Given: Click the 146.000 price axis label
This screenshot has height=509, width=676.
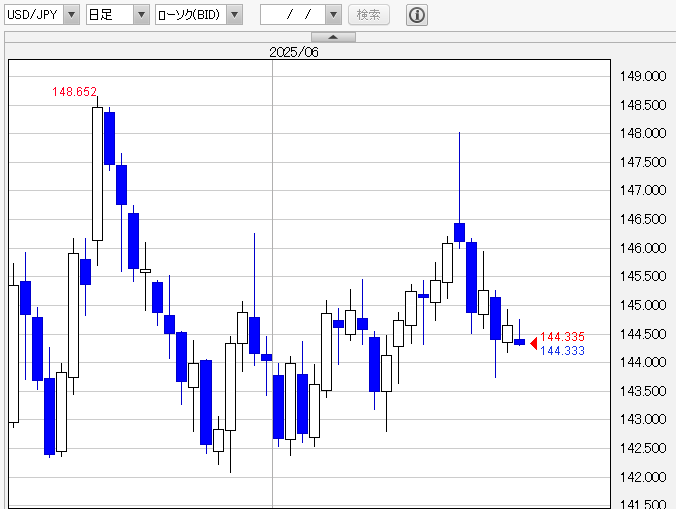Looking at the screenshot, I should 643,248.
